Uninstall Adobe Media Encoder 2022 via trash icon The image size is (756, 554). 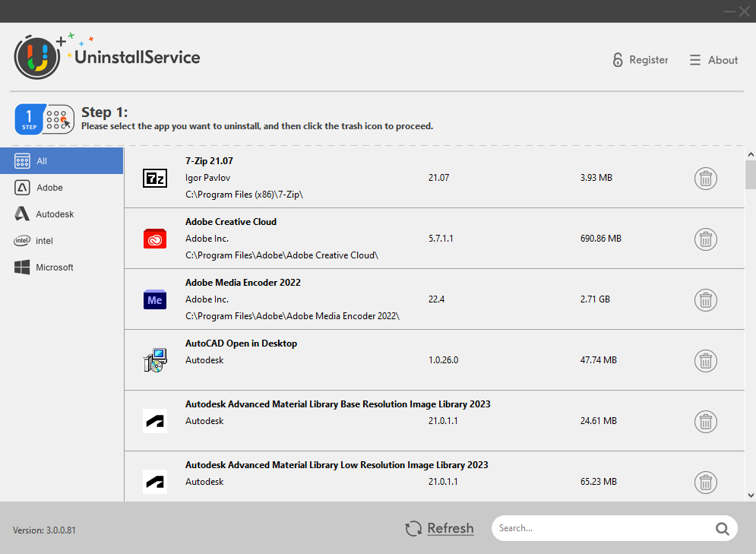click(x=705, y=300)
